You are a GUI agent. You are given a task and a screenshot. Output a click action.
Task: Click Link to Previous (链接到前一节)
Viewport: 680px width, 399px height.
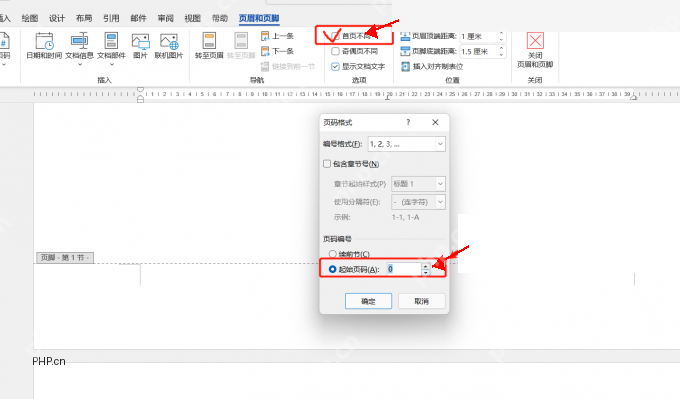pos(288,66)
